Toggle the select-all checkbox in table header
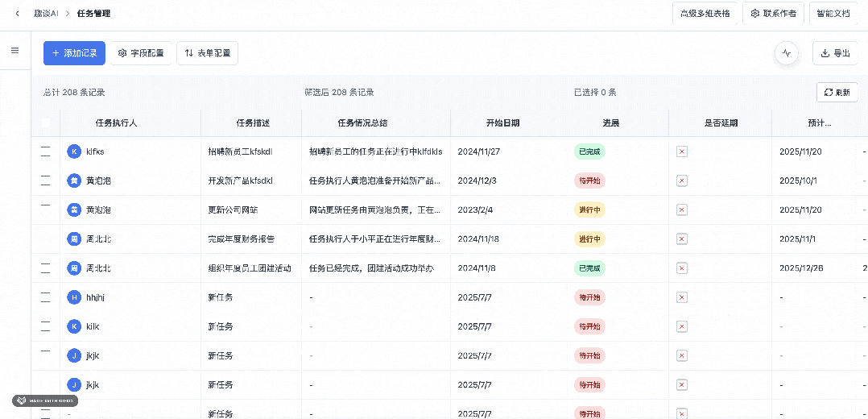868x419 pixels. coord(45,123)
